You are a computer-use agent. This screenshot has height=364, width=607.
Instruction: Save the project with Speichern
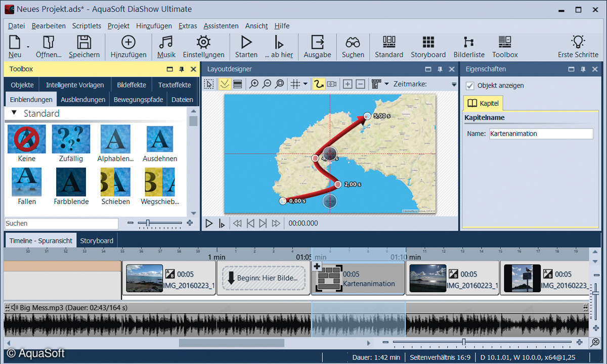pos(84,42)
